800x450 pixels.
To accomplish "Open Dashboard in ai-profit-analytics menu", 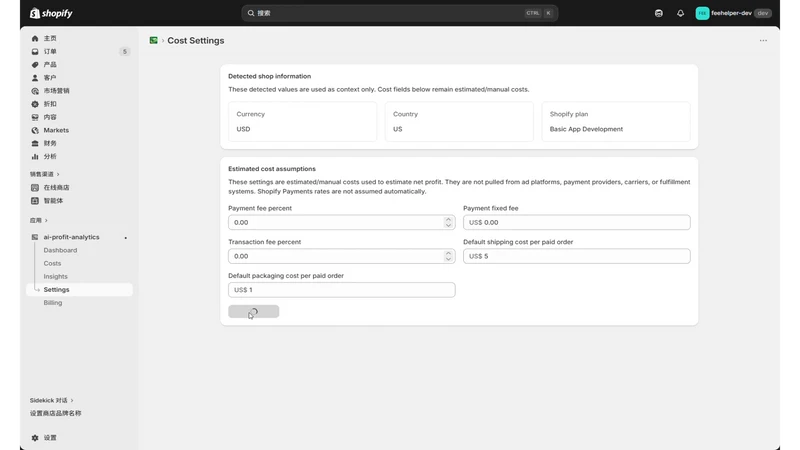I will pyautogui.click(x=60, y=251).
